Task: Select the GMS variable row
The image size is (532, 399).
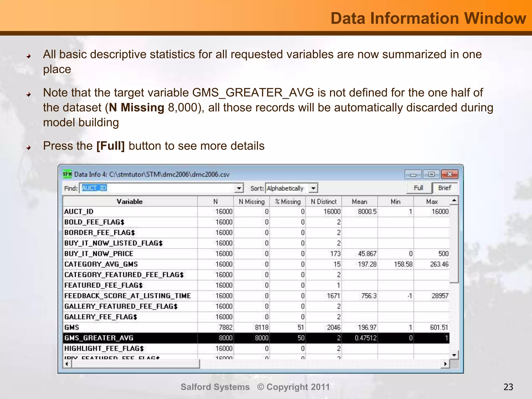Action: click(x=256, y=328)
